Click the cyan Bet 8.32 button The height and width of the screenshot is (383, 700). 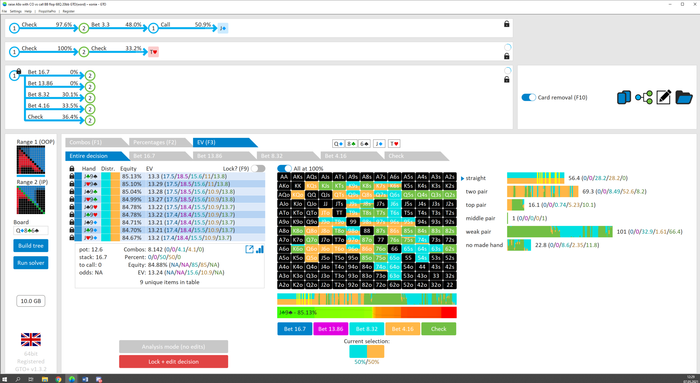(367, 329)
